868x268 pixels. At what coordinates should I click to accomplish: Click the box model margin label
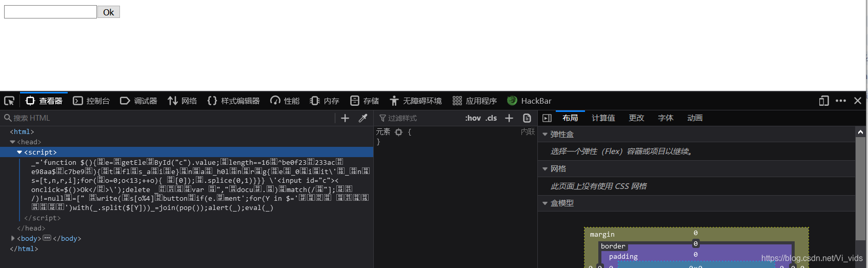tap(602, 234)
